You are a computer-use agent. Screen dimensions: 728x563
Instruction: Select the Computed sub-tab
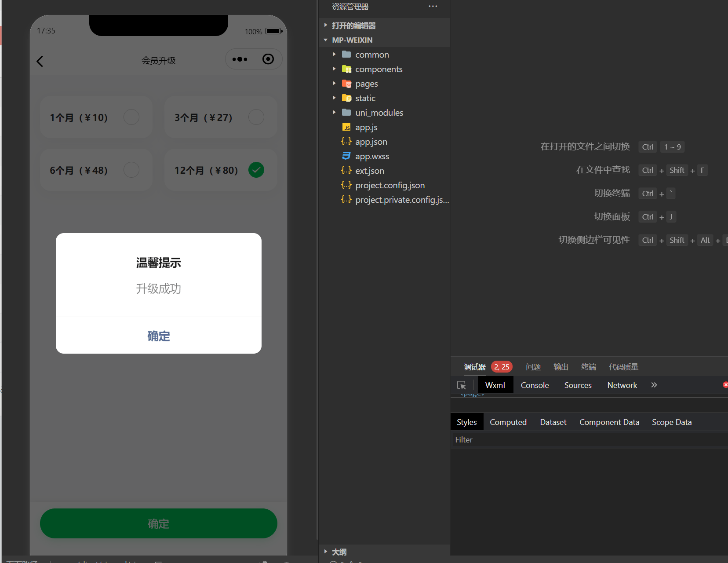click(x=508, y=422)
